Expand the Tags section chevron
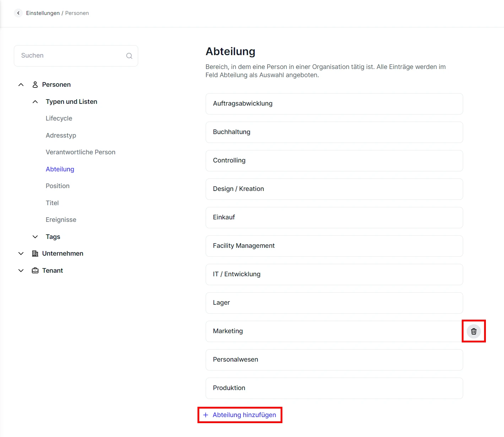This screenshot has width=504, height=437. coord(35,237)
